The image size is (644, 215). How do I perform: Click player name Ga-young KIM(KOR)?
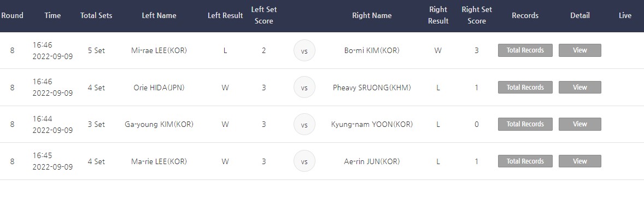pyautogui.click(x=159, y=124)
